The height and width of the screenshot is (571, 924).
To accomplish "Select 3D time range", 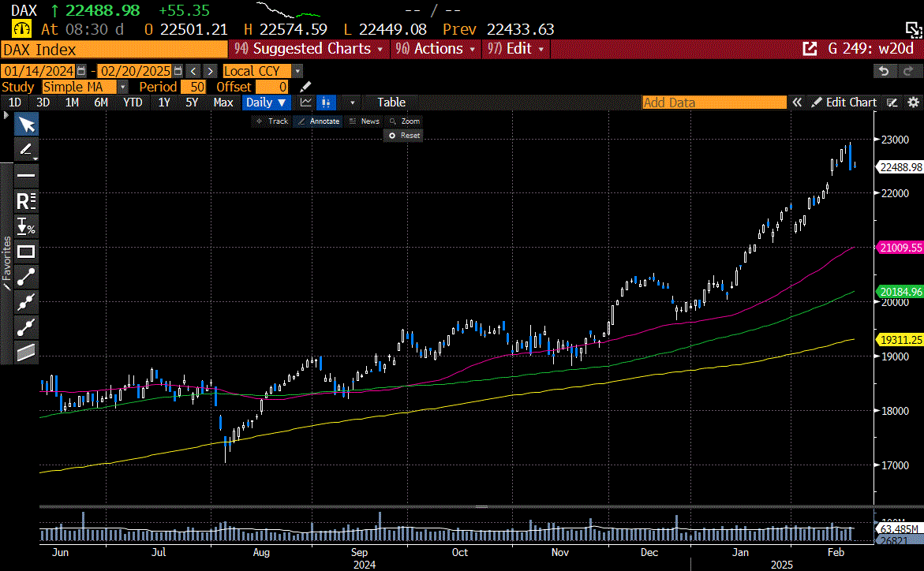I will click(43, 102).
